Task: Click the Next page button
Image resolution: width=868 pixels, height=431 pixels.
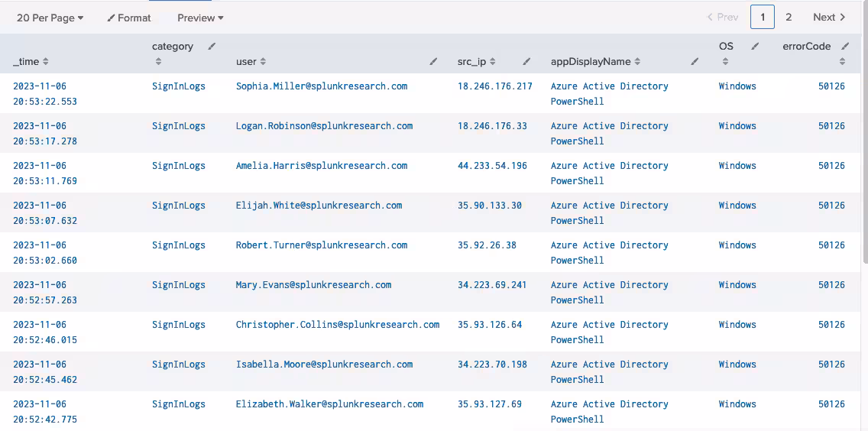Action: click(x=829, y=17)
